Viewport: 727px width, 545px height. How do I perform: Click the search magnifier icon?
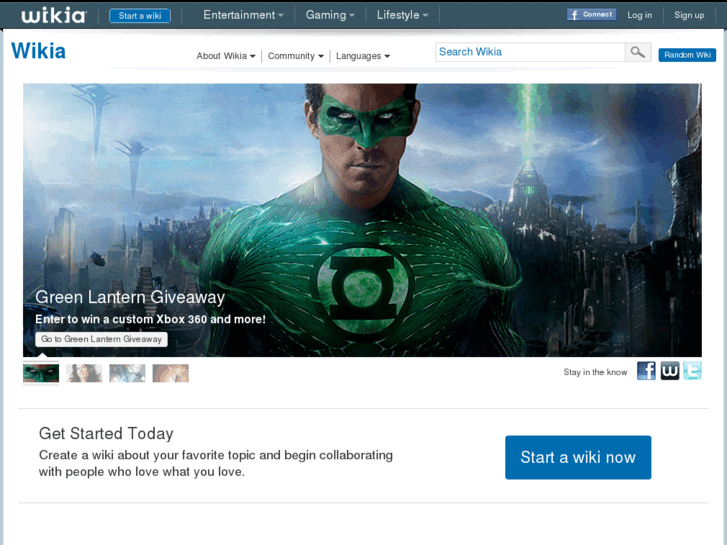pyautogui.click(x=638, y=52)
